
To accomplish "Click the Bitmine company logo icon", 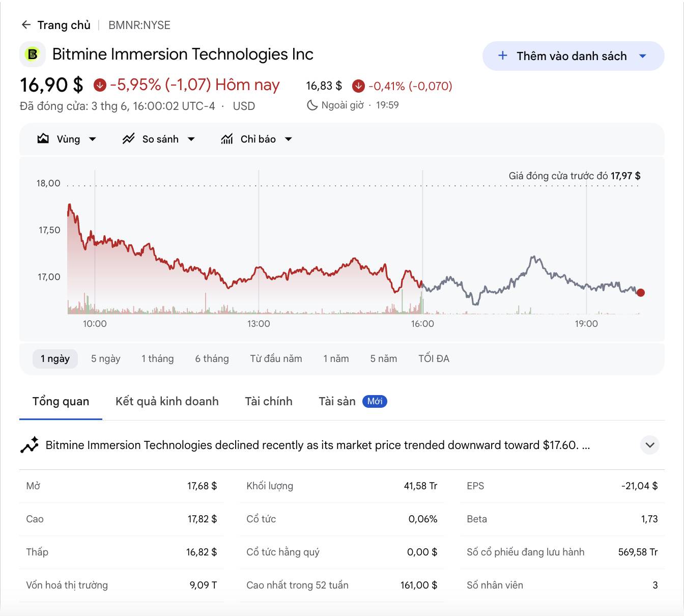I will point(33,54).
